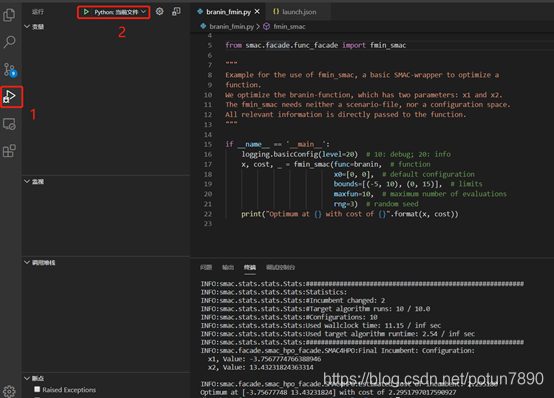Click the print 'Optimum at' code line
Image resolution: width=554 pixels, height=398 pixels.
(349, 214)
